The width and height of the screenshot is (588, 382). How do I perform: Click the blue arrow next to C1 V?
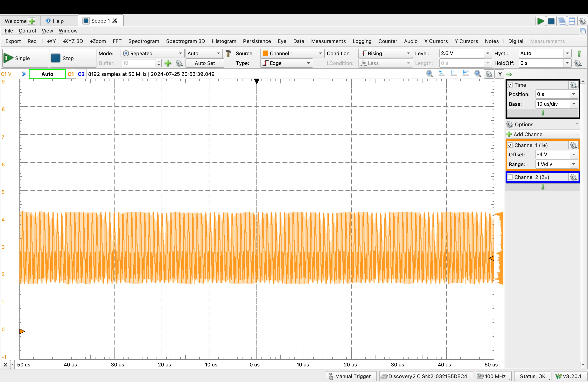pyautogui.click(x=24, y=74)
